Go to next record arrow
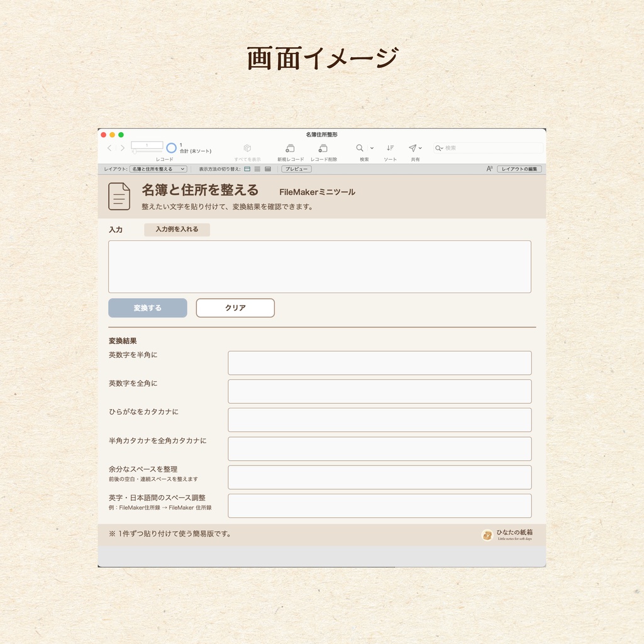The height and width of the screenshot is (644, 644). (123, 148)
